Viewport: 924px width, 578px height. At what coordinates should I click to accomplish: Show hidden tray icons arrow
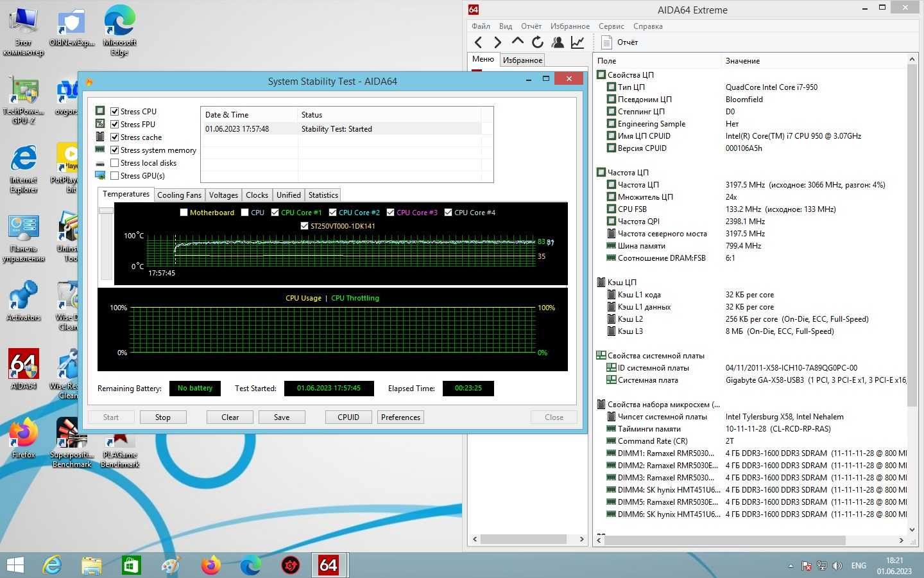click(x=791, y=566)
